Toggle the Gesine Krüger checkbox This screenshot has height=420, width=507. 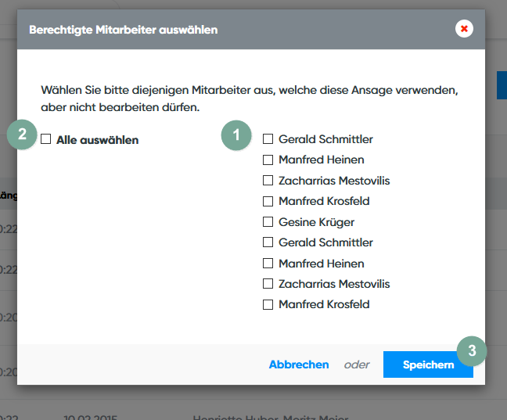268,222
